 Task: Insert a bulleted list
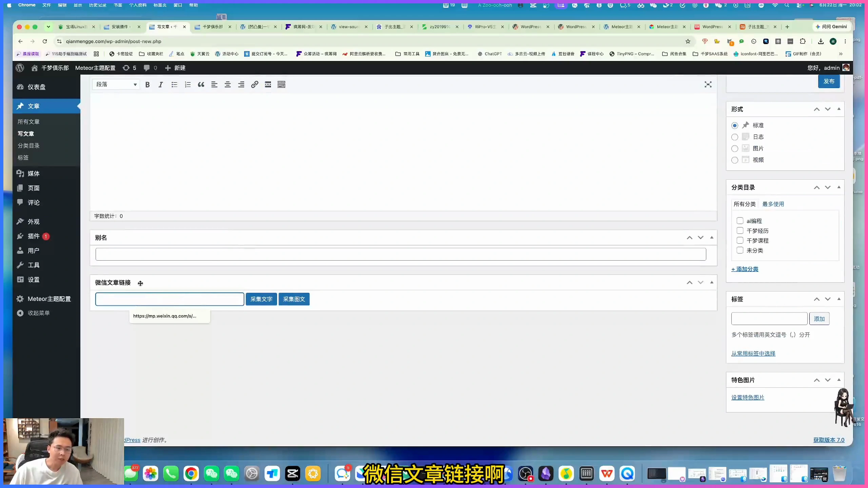point(174,85)
